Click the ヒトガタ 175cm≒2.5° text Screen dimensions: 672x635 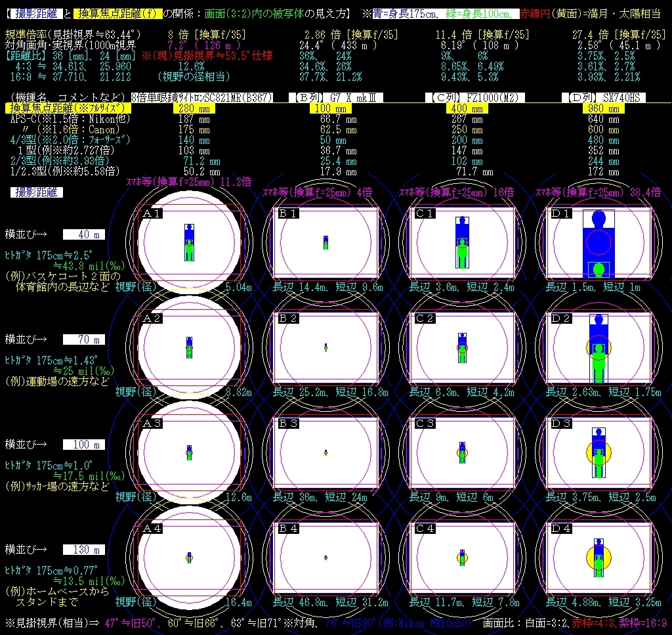(49, 255)
